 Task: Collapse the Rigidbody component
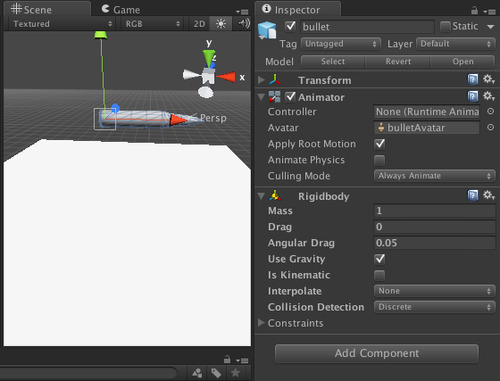[261, 196]
